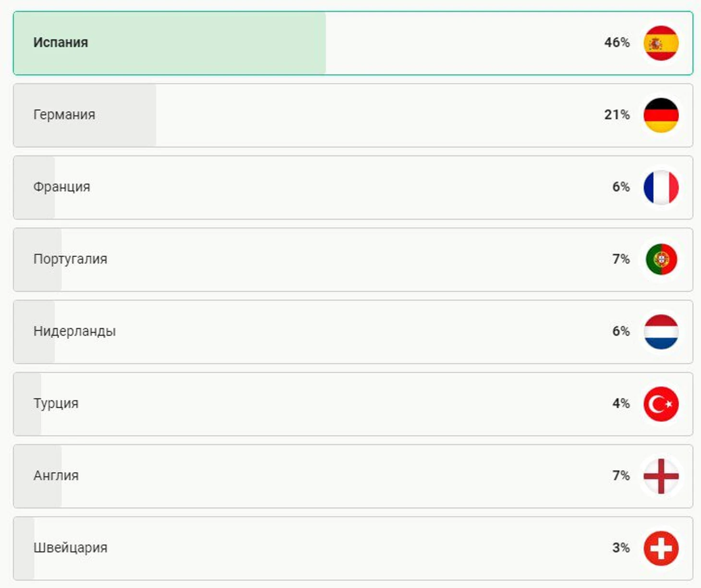
Task: Click the France flag icon
Action: [661, 187]
